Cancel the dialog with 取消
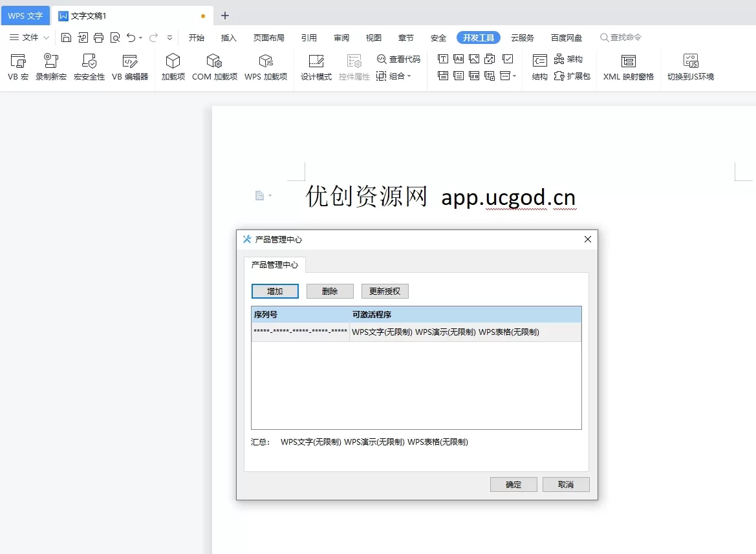This screenshot has width=756, height=554. click(x=566, y=485)
